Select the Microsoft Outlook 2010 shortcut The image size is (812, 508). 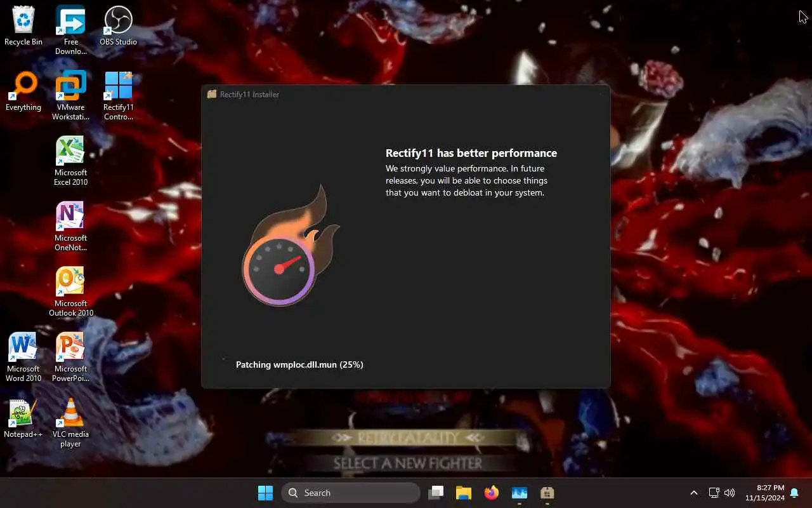(x=70, y=292)
